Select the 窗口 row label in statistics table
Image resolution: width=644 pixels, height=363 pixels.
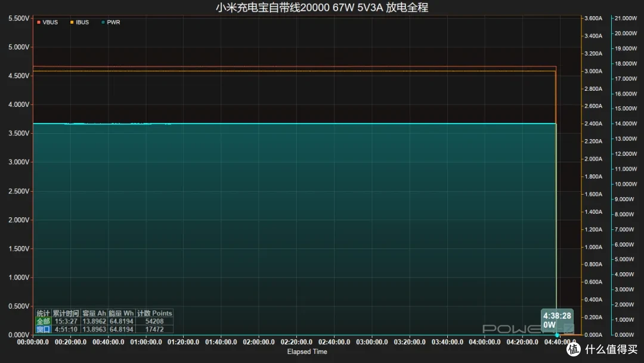click(43, 330)
